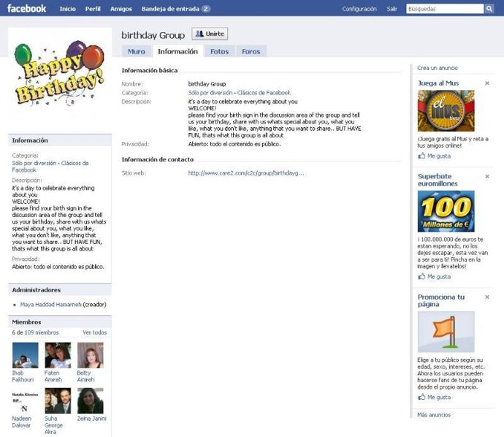Select the Información tab
This screenshot has height=437, width=504.
(x=177, y=51)
